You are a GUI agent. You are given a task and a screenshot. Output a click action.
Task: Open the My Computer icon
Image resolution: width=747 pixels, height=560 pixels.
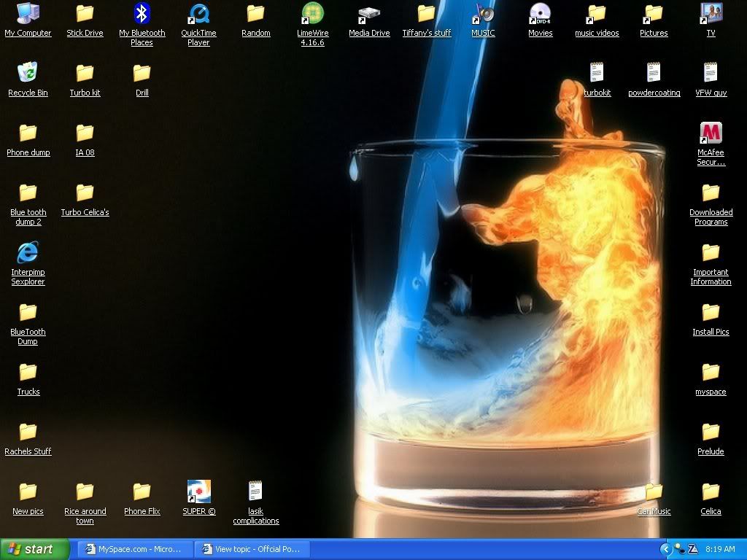pos(28,14)
